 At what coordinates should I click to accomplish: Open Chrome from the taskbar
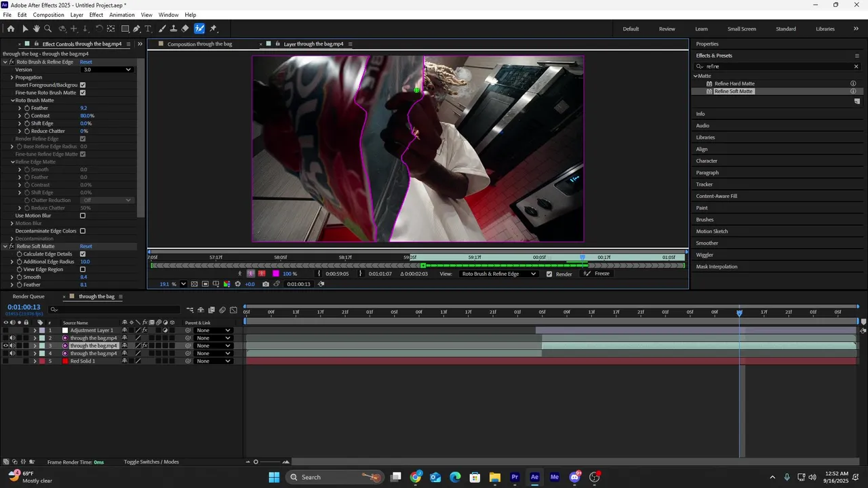tap(416, 477)
